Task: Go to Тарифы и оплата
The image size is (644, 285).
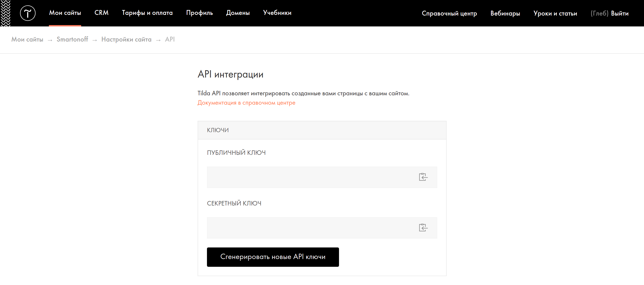Action: [147, 13]
